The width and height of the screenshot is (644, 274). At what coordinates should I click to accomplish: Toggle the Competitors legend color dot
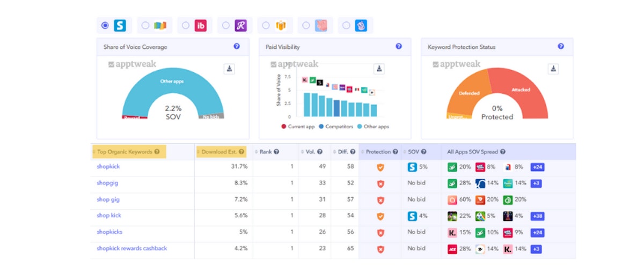[321, 127]
